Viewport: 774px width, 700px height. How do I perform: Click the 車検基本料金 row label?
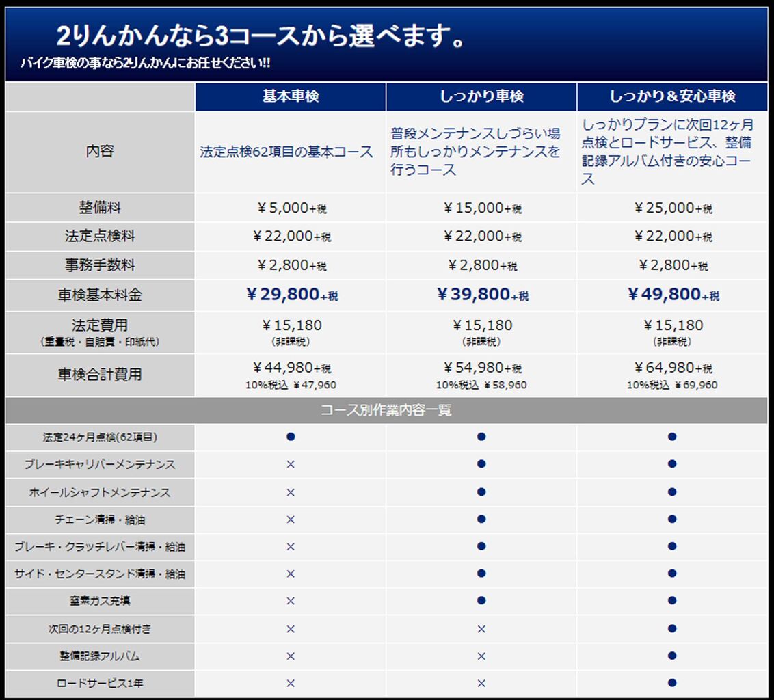(100, 295)
